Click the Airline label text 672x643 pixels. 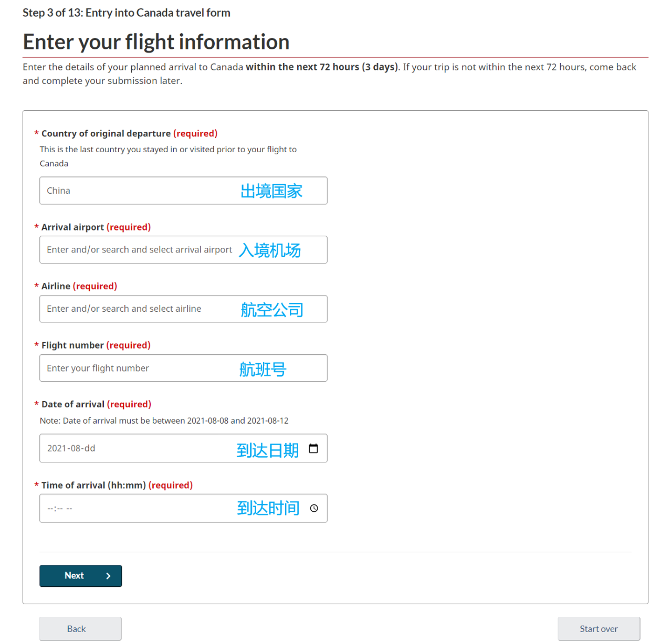pyautogui.click(x=56, y=286)
